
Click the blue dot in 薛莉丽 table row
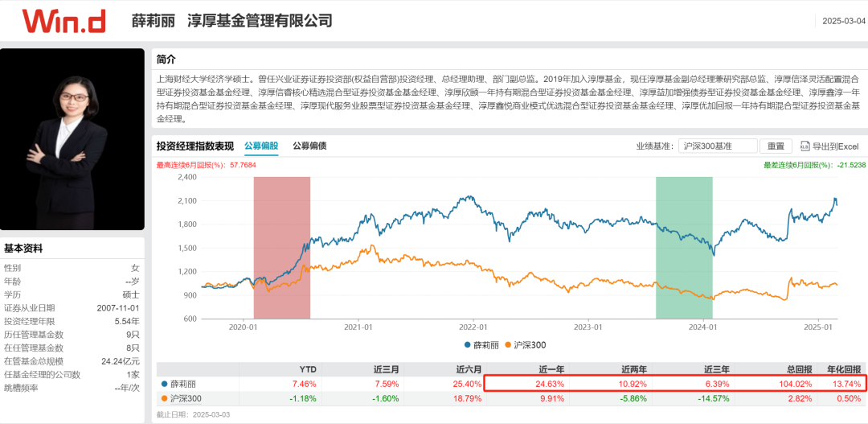(x=163, y=384)
